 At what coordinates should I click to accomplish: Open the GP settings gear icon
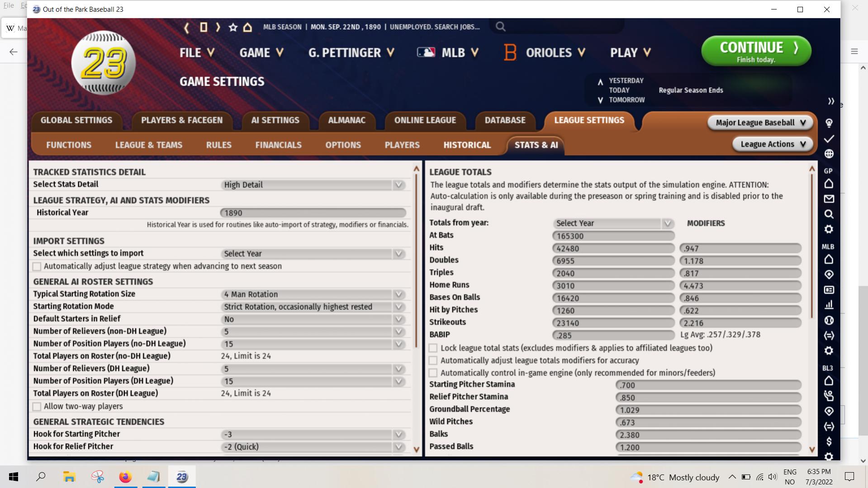point(829,229)
